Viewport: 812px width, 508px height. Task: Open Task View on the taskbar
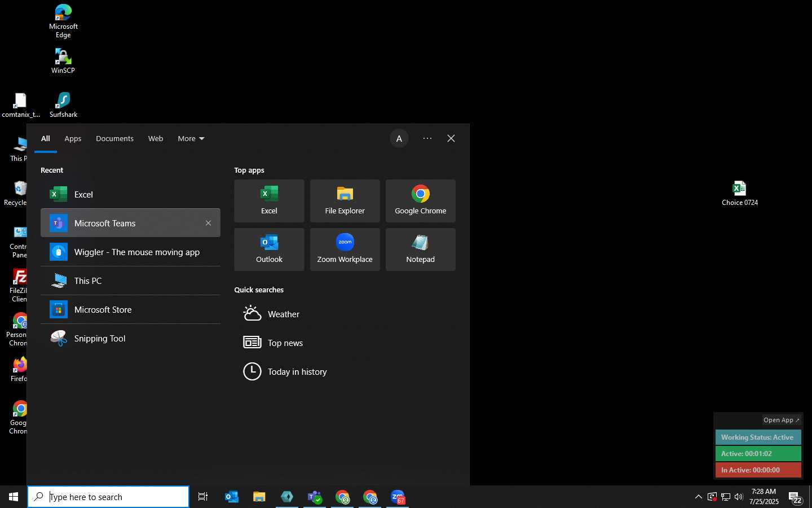(x=203, y=497)
